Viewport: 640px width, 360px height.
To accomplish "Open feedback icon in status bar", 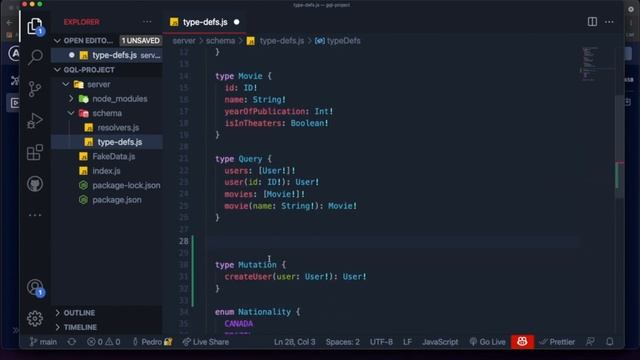I will coord(590,342).
